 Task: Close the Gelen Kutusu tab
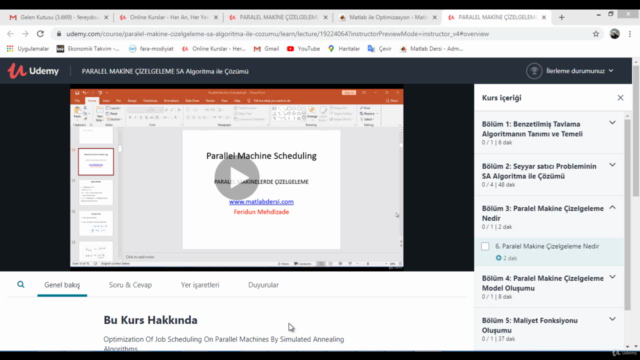click(x=107, y=18)
